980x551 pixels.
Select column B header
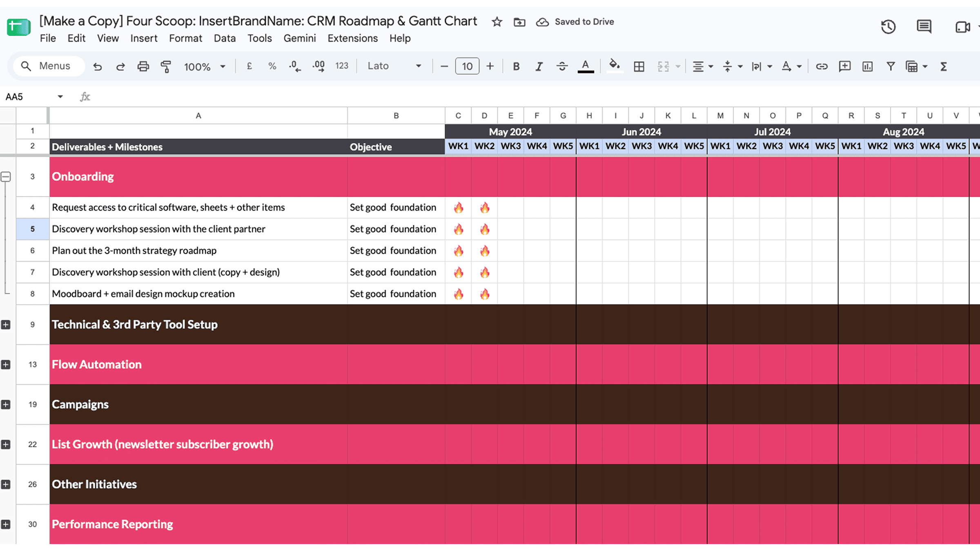(x=396, y=116)
